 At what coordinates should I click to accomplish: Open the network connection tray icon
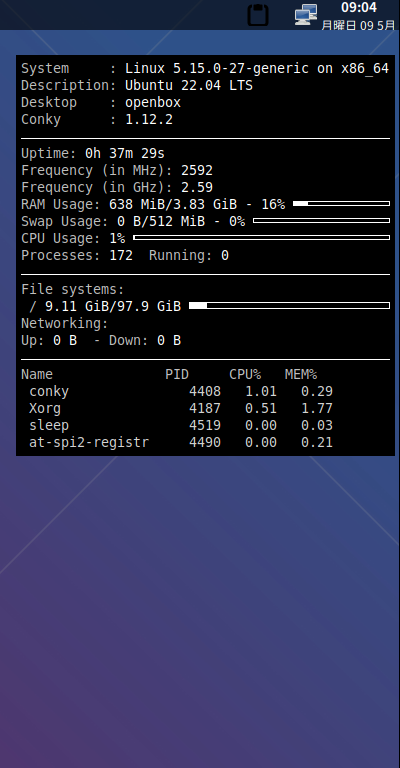[x=306, y=15]
